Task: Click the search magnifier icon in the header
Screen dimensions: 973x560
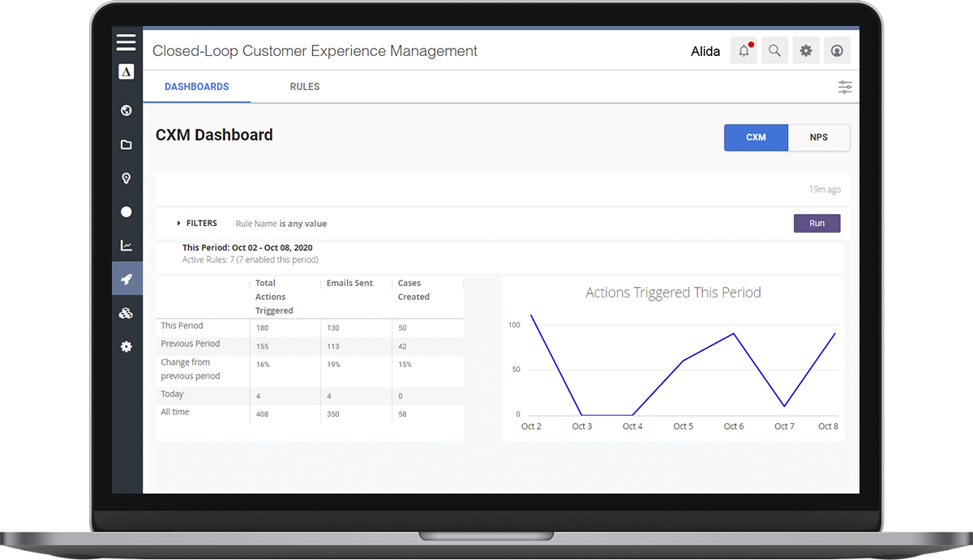Action: pyautogui.click(x=774, y=50)
